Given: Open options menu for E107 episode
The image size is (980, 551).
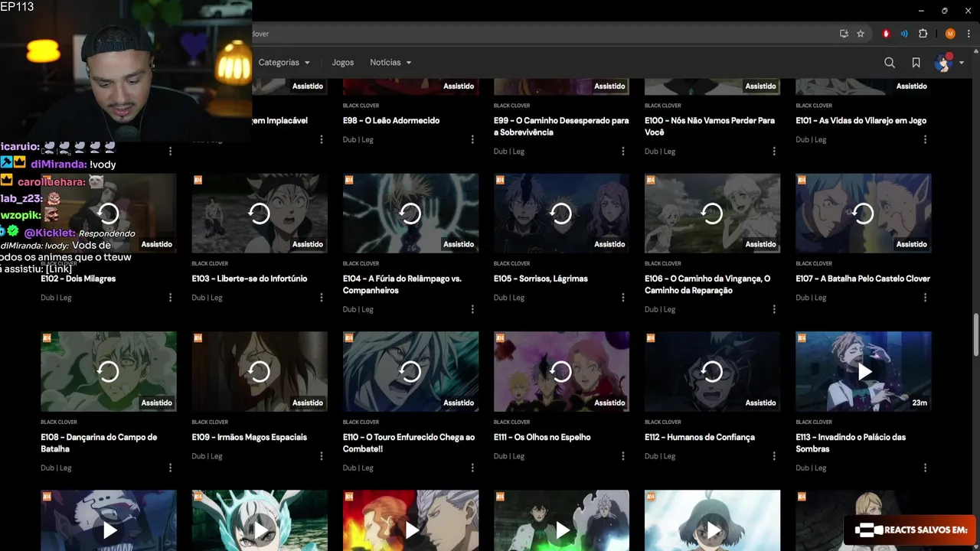Looking at the screenshot, I should 925,298.
